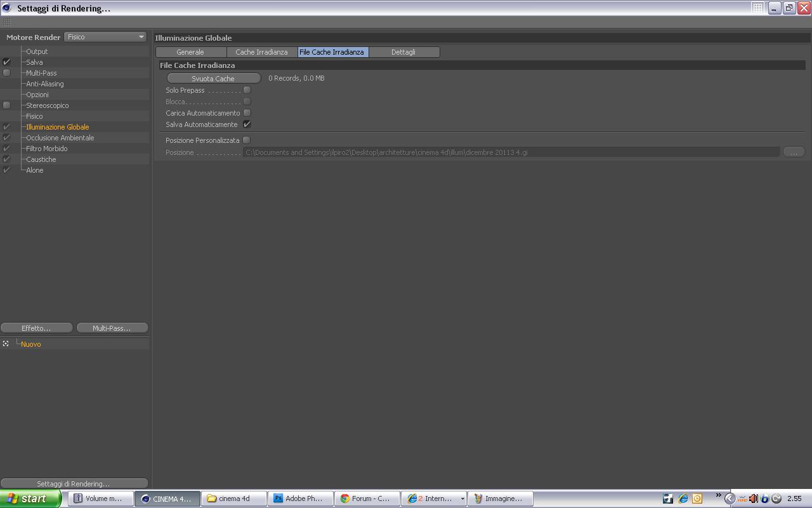
Task: Open the Cache Irradianza tab
Action: pyautogui.click(x=261, y=52)
